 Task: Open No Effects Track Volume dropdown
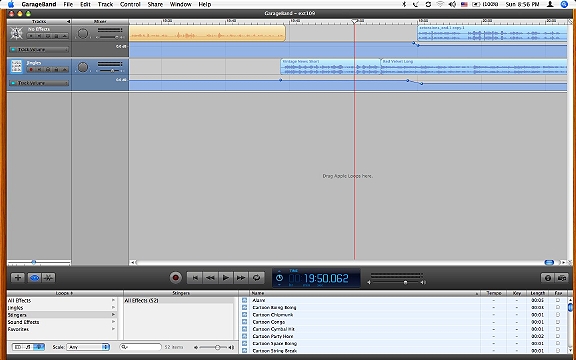pyautogui.click(x=39, y=50)
